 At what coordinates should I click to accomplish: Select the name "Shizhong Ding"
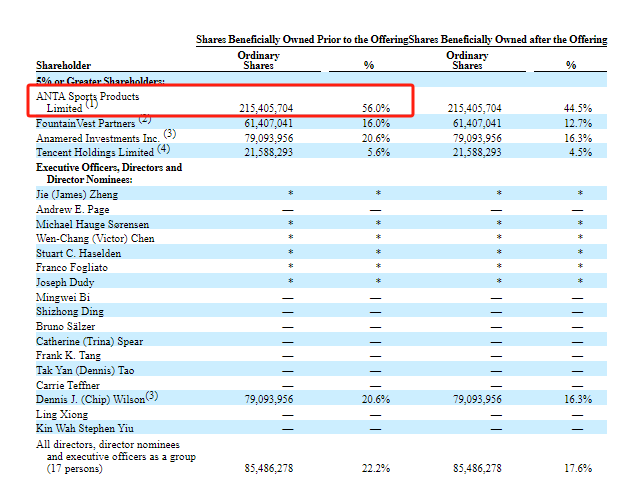click(x=70, y=312)
